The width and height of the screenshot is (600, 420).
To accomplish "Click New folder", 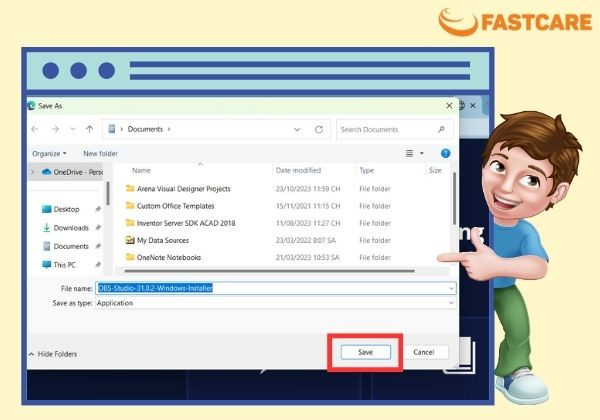I will 100,153.
